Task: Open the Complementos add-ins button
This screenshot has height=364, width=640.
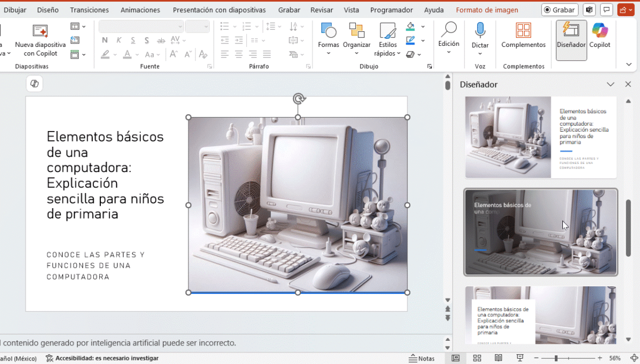Action: tap(523, 36)
